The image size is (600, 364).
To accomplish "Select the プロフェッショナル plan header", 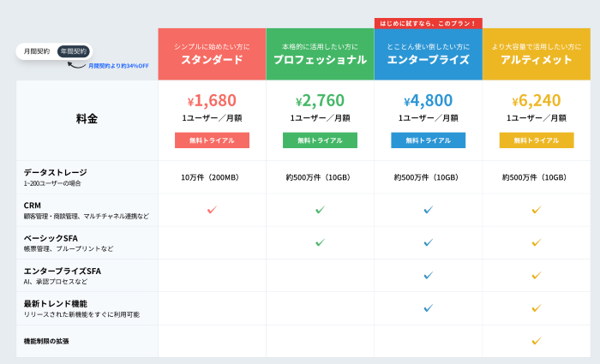I will click(x=320, y=54).
